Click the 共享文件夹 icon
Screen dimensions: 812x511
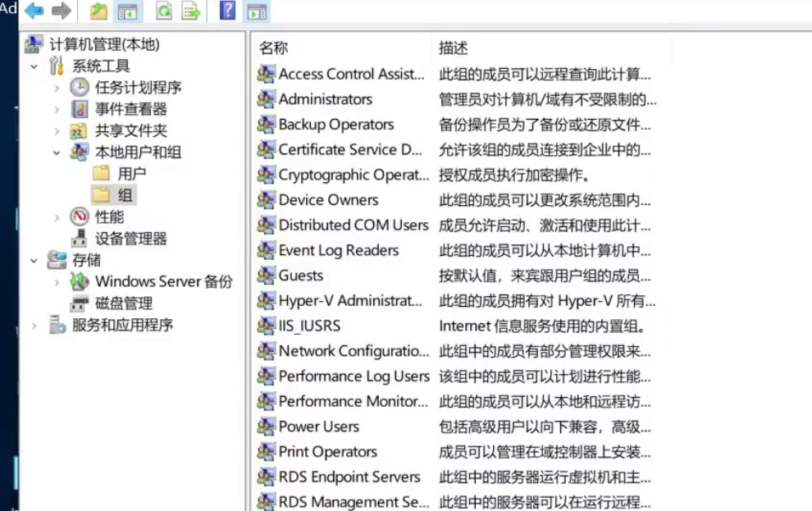pyautogui.click(x=79, y=130)
